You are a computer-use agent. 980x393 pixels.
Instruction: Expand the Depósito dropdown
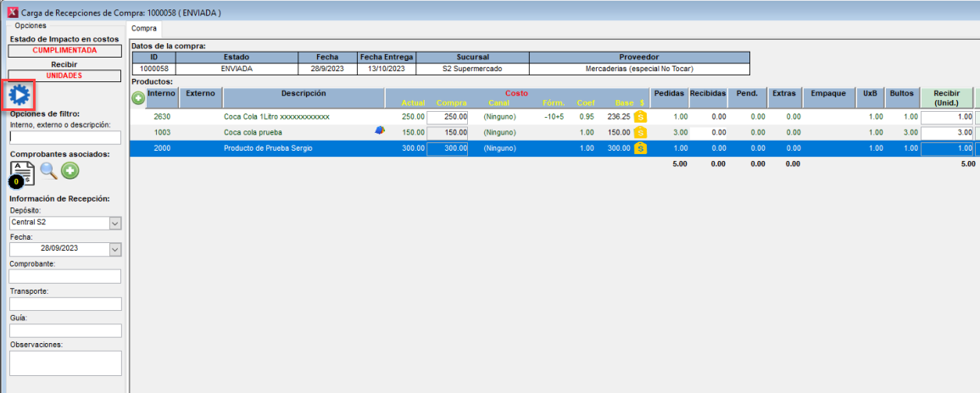click(x=115, y=223)
